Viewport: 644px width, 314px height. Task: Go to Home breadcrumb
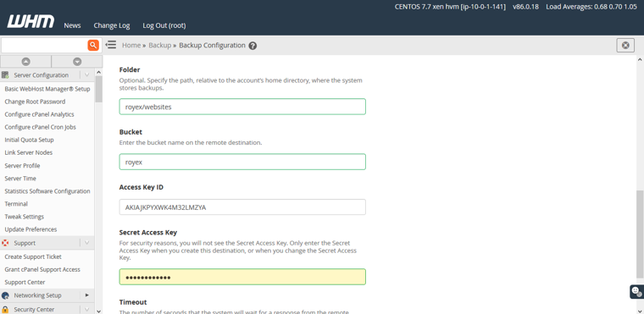coord(131,45)
